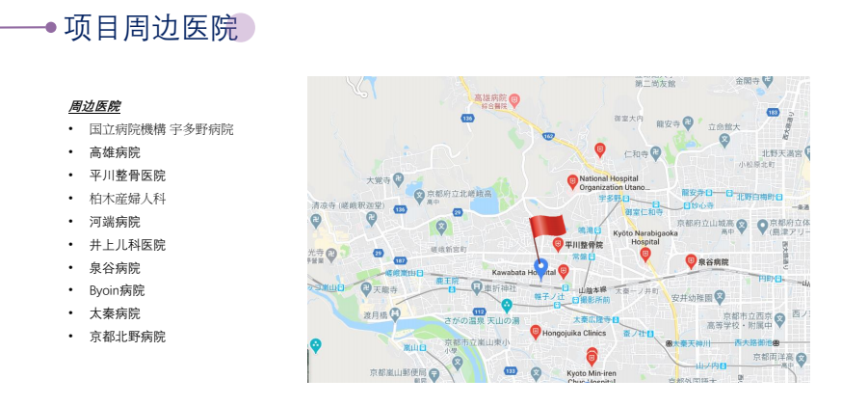The width and height of the screenshot is (868, 406).
Task: Click the Kyoto Min-iren Chuo Hospital pin
Action: click(x=592, y=357)
